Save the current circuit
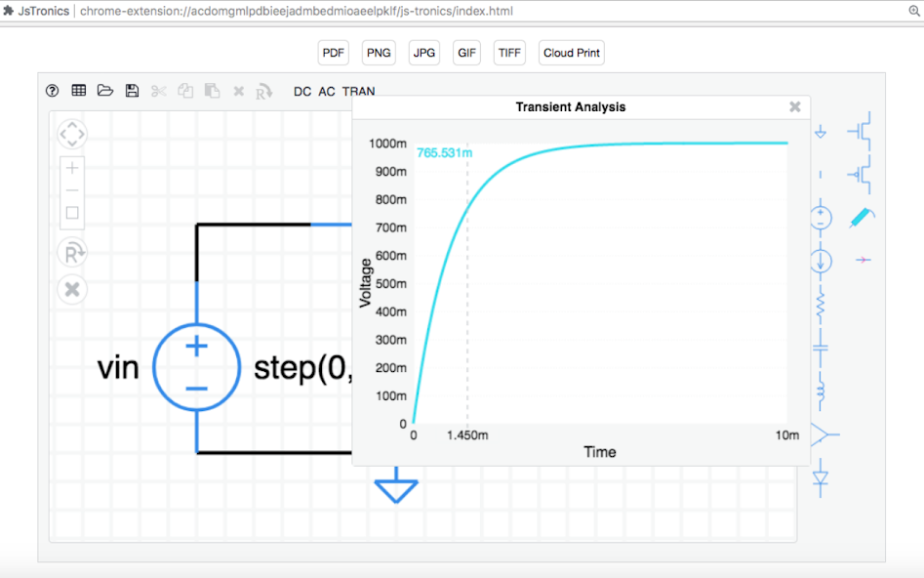 coord(131,90)
